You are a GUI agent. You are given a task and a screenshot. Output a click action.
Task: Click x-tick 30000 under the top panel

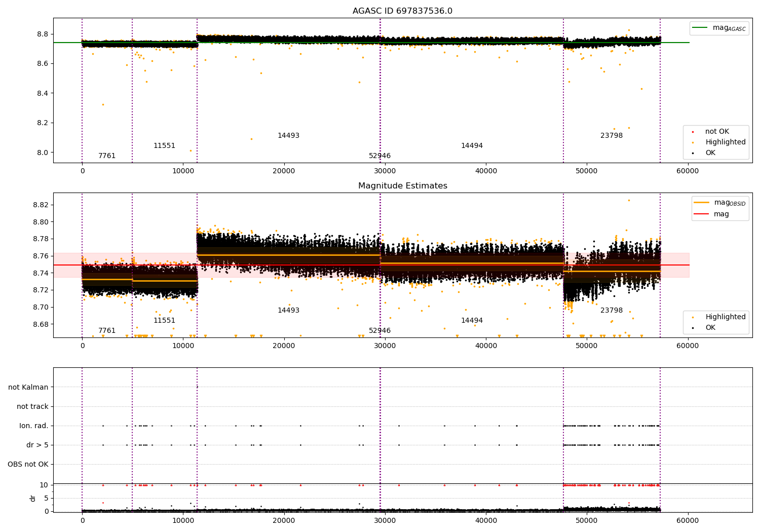pyautogui.click(x=385, y=171)
